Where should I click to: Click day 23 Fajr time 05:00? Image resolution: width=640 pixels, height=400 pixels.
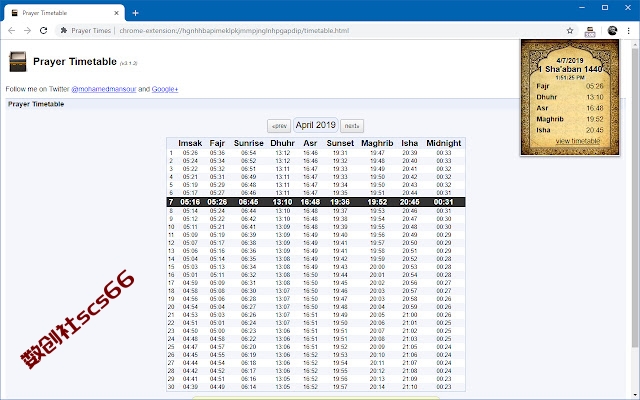point(217,331)
